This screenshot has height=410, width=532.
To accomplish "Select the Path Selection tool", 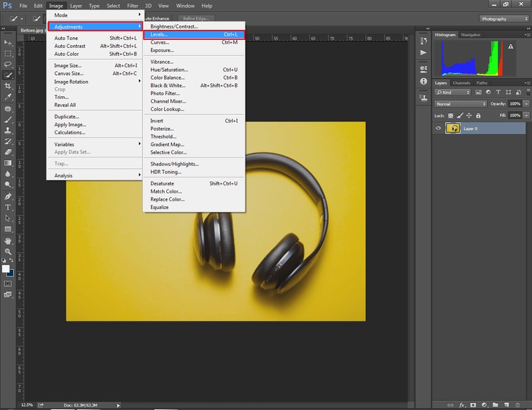I will [7, 218].
